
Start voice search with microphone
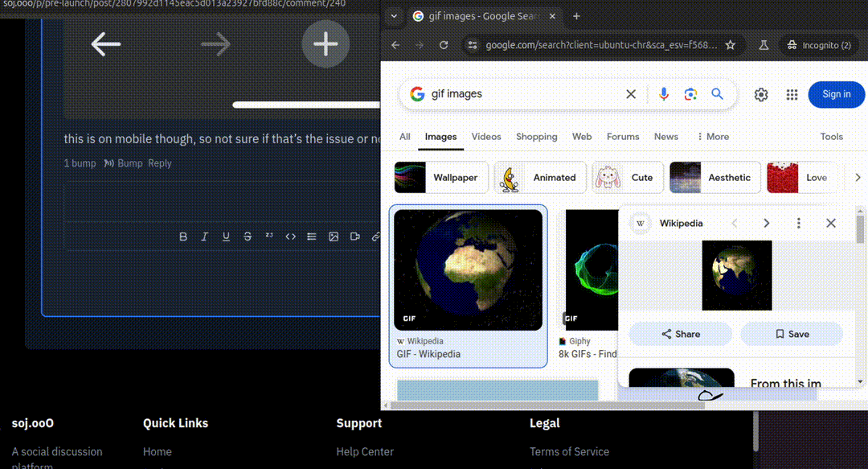(664, 93)
